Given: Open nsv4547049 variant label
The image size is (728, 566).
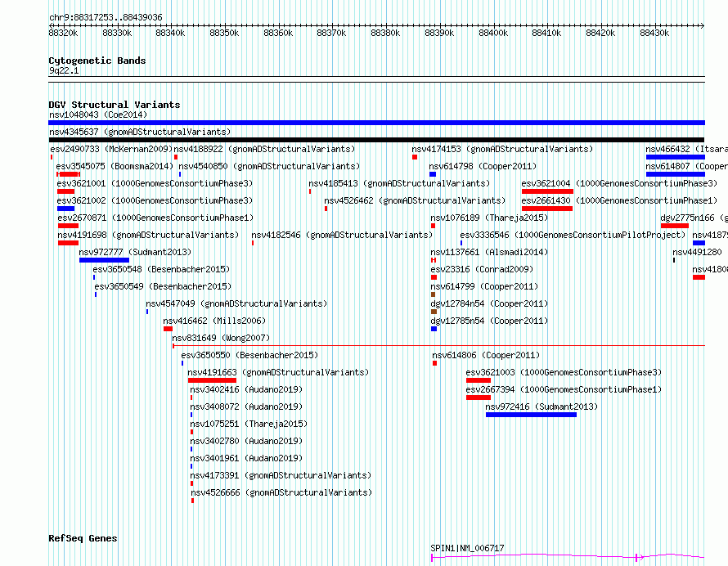Looking at the screenshot, I should pos(236,303).
